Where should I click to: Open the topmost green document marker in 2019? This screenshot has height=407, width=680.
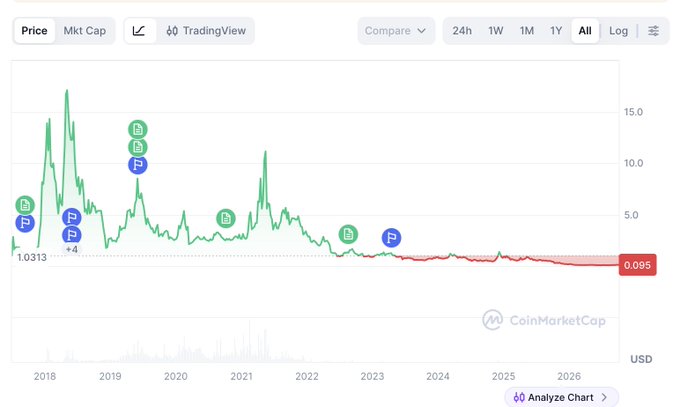[x=138, y=129]
